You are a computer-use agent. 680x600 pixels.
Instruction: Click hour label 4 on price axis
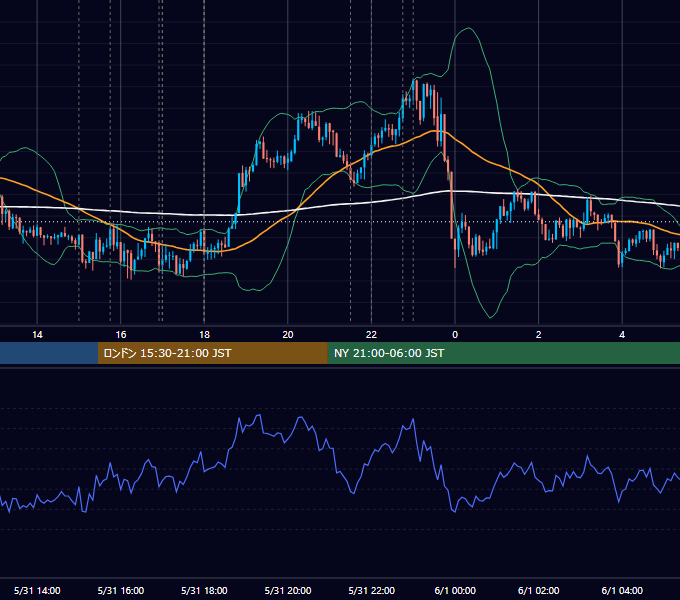622,335
